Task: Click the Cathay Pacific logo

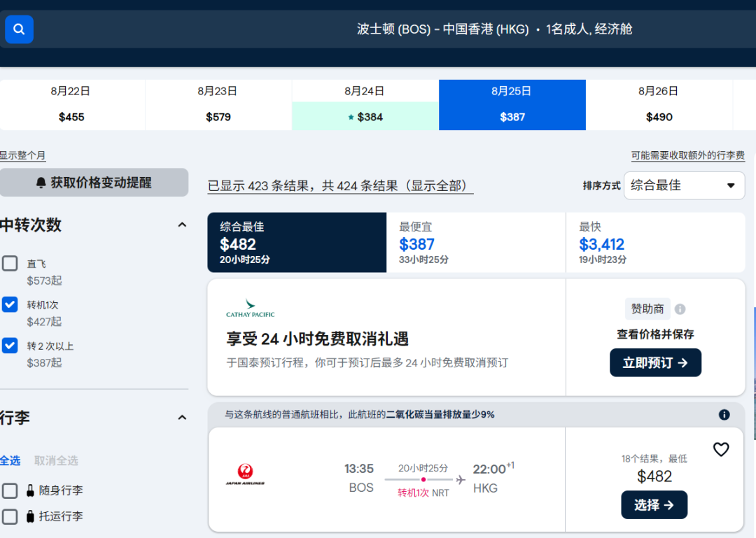Action: click(250, 309)
